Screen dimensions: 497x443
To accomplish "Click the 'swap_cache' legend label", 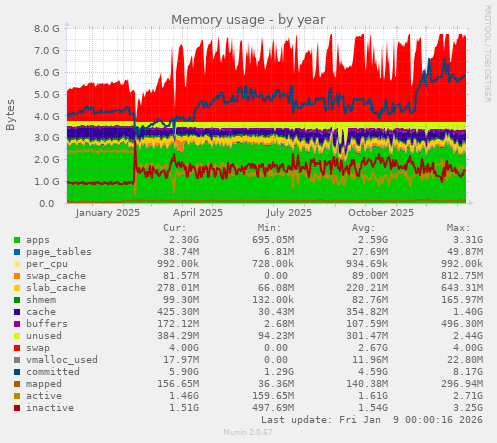I will (x=56, y=276).
